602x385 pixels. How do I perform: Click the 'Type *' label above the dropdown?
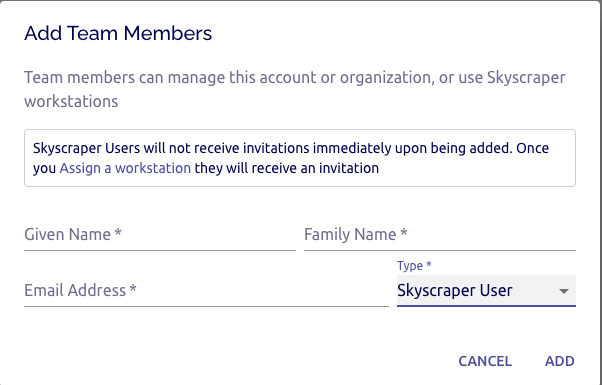414,266
